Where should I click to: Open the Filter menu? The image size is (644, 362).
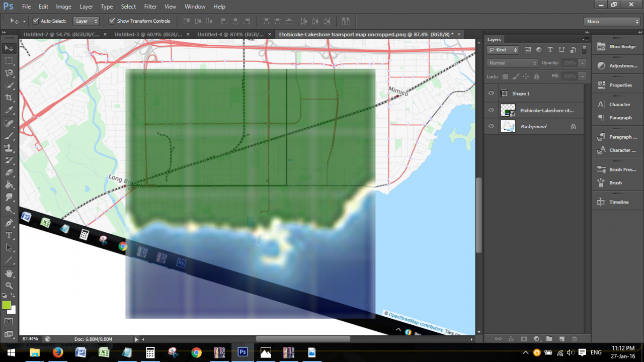click(x=150, y=7)
